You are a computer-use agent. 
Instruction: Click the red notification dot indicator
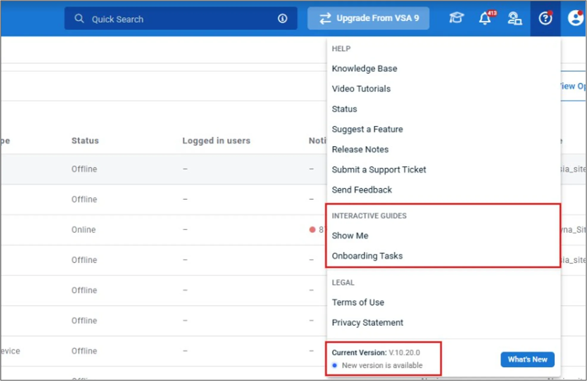(x=312, y=229)
